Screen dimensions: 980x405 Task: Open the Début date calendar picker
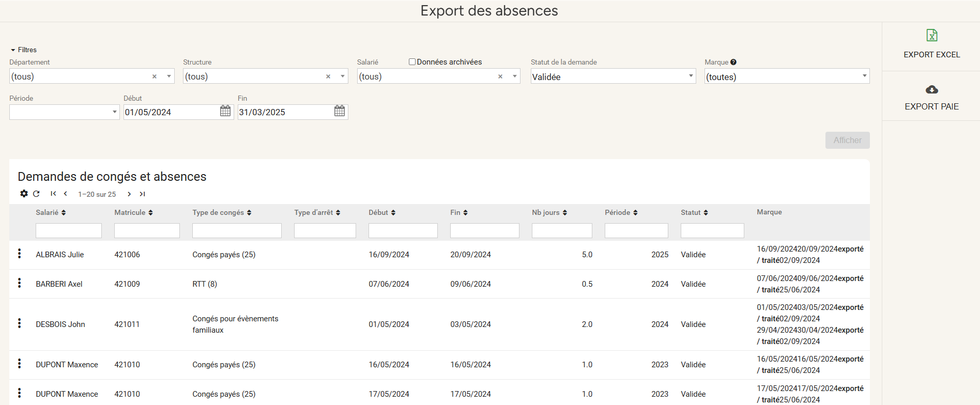(225, 111)
